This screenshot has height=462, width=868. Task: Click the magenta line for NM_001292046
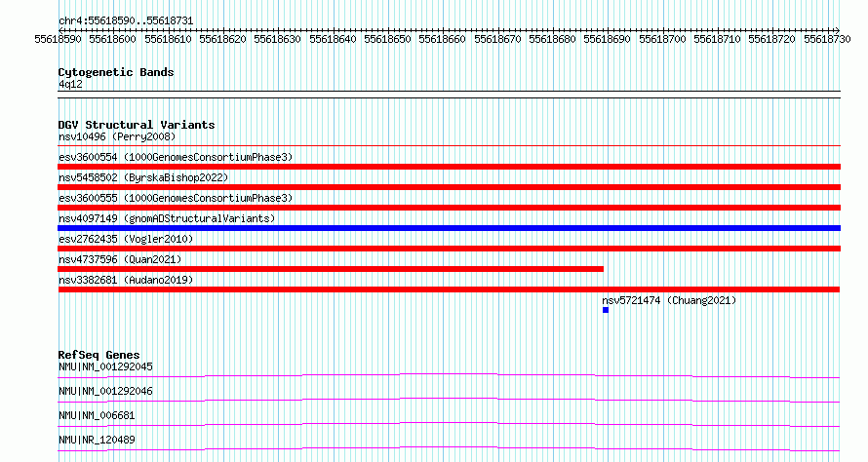pyautogui.click(x=449, y=401)
